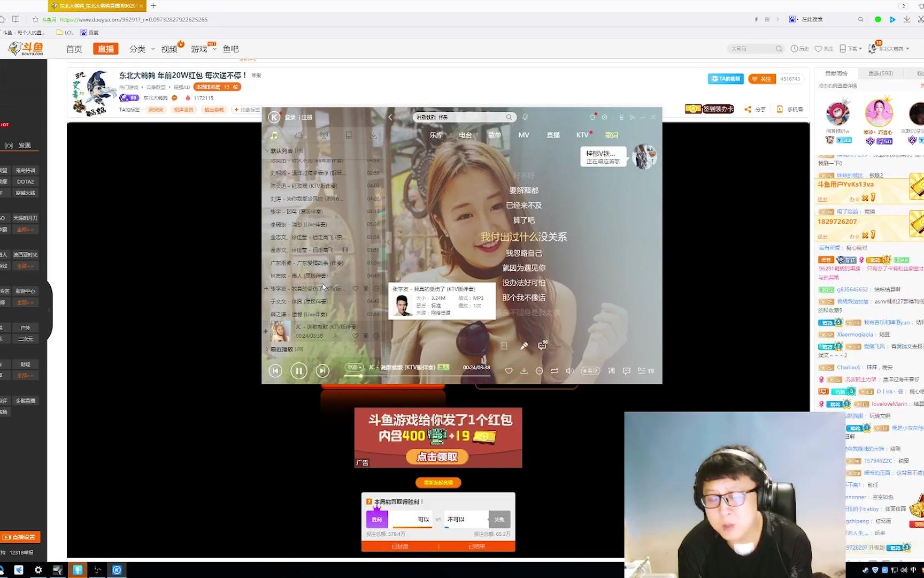Click the karaoke microphone icon above bottom bar

click(x=524, y=346)
